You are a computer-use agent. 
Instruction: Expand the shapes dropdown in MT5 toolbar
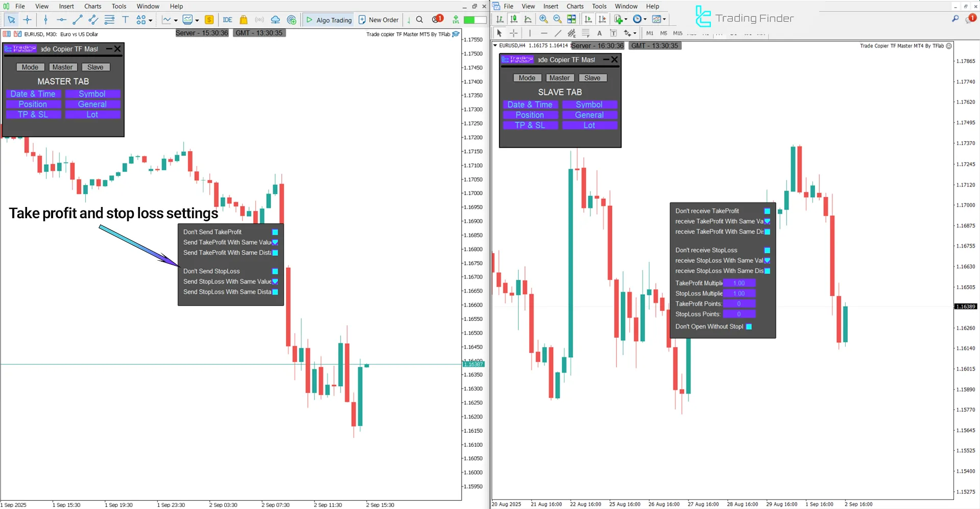click(x=149, y=20)
